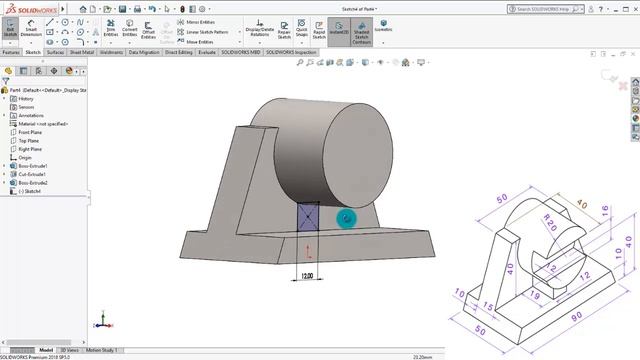The height and width of the screenshot is (360, 640).
Task: Open the DisplayManager appearance tab
Action: click(69, 71)
